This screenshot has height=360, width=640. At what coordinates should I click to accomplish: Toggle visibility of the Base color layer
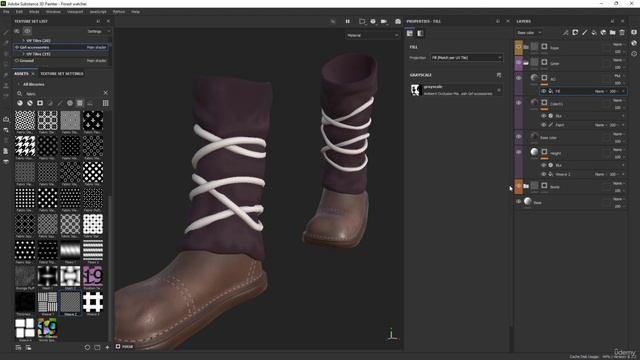[x=519, y=137]
